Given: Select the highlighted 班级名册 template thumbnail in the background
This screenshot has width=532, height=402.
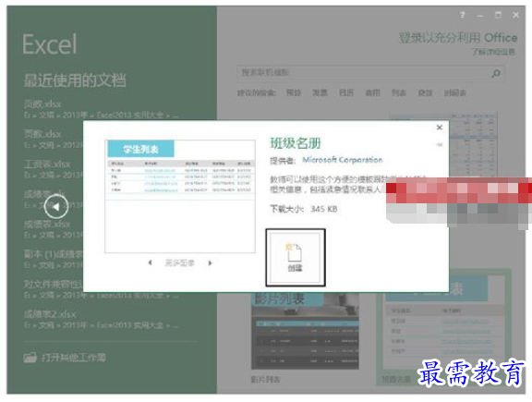Looking at the screenshot, I should pyautogui.click(x=443, y=328).
